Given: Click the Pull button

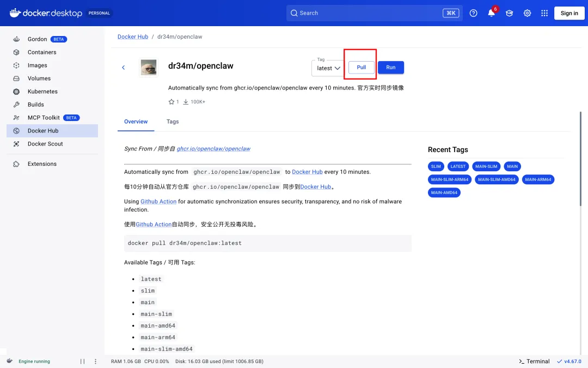Looking at the screenshot, I should coord(361,67).
